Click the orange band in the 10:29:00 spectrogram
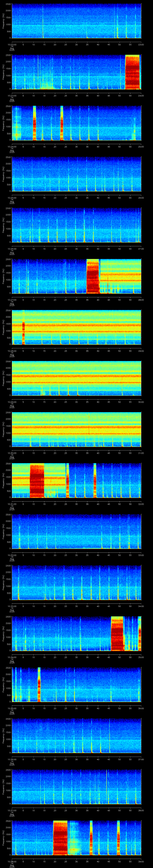Screen dimensions: 153x868 click(76, 376)
